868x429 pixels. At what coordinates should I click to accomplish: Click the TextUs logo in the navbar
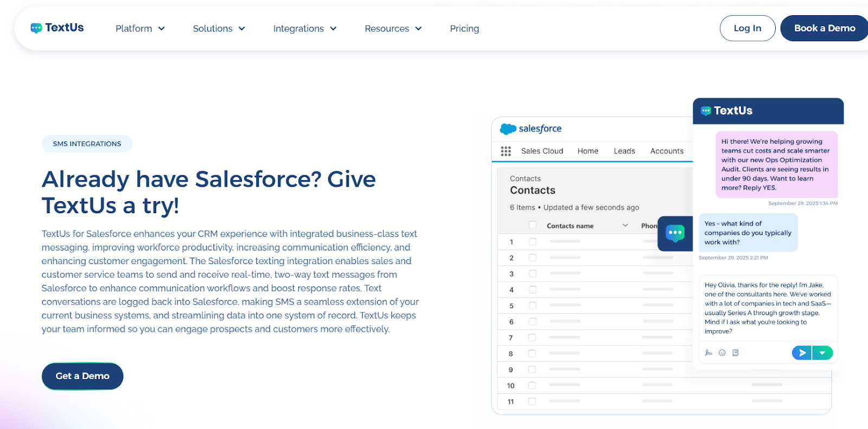[57, 28]
